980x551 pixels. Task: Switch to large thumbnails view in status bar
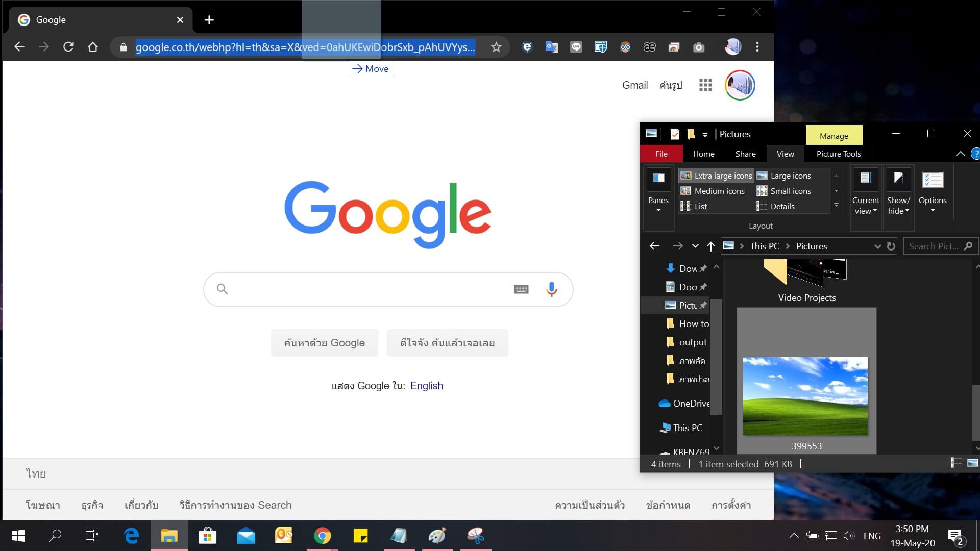point(972,463)
